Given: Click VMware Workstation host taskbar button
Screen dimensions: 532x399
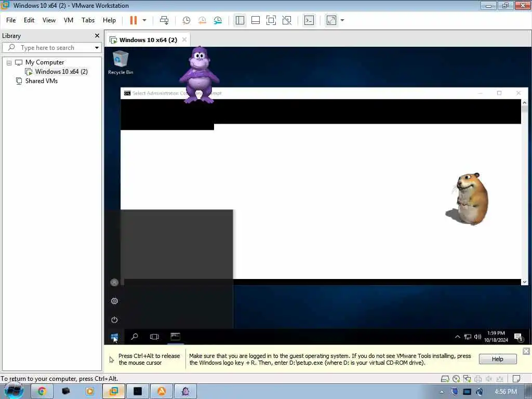Looking at the screenshot, I should point(114,391).
